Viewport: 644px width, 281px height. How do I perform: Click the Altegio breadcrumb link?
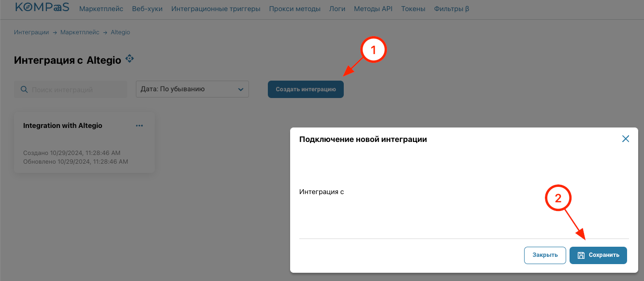coord(120,32)
